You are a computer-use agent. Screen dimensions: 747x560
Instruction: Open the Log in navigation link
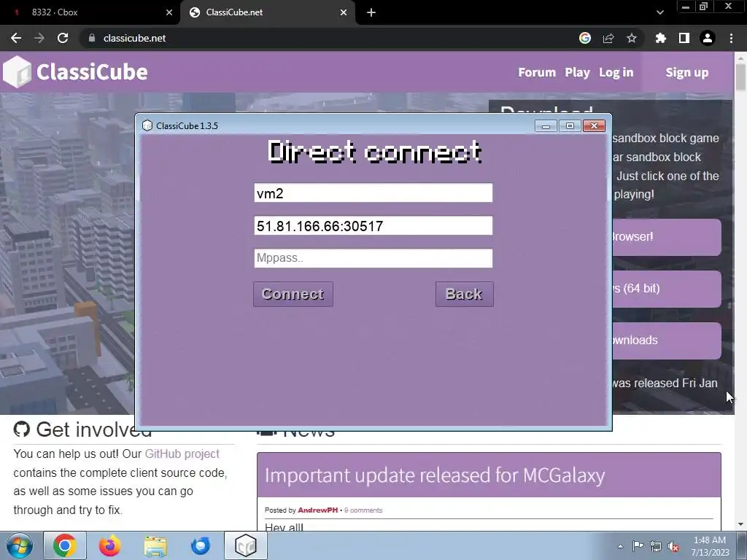[x=616, y=72]
